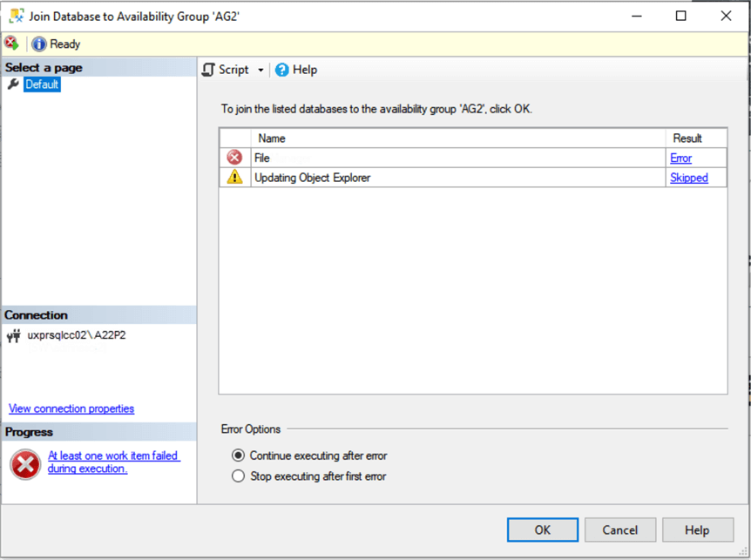Click the Script scroll icon
This screenshot has width=751, height=560.
click(x=208, y=70)
